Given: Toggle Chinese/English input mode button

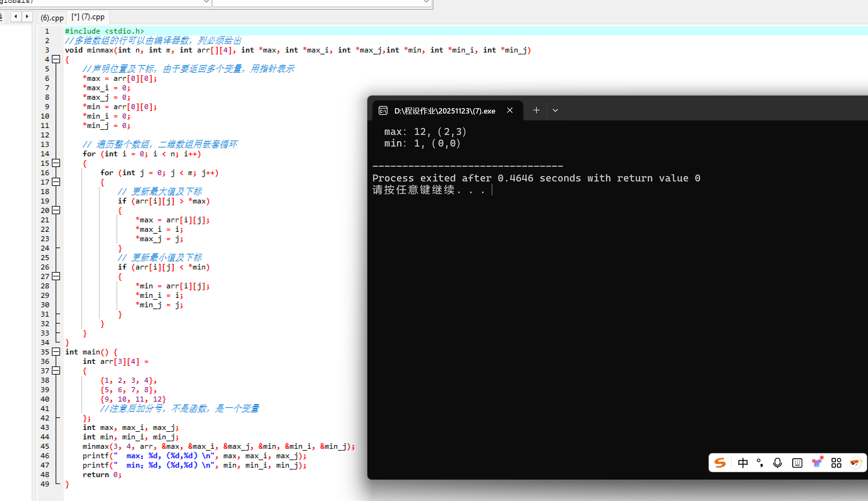Looking at the screenshot, I should 743,463.
